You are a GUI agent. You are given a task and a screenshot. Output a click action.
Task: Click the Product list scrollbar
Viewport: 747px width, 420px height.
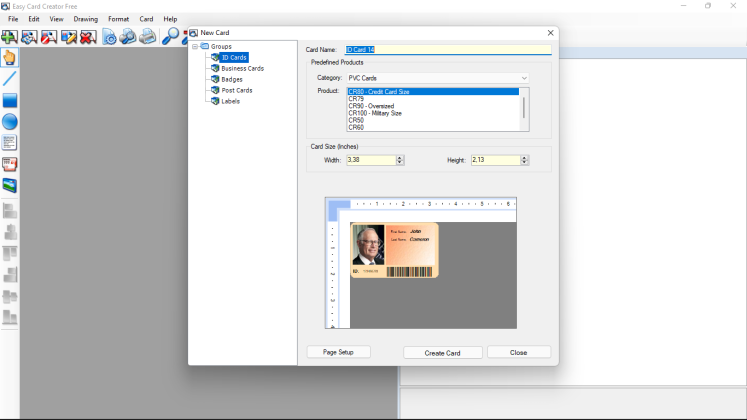click(x=524, y=109)
